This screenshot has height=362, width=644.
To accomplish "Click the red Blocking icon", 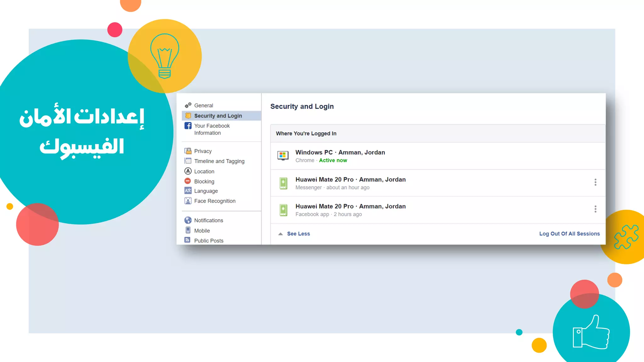I will click(188, 181).
